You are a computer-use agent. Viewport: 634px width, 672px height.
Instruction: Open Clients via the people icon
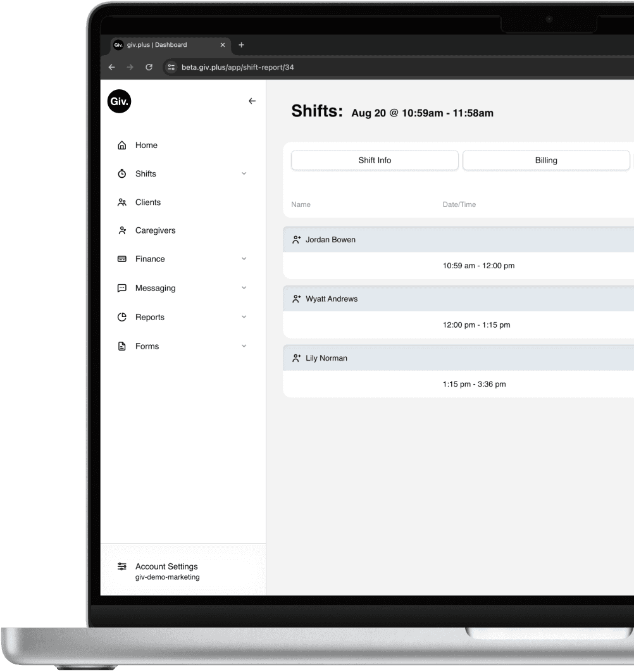[121, 202]
